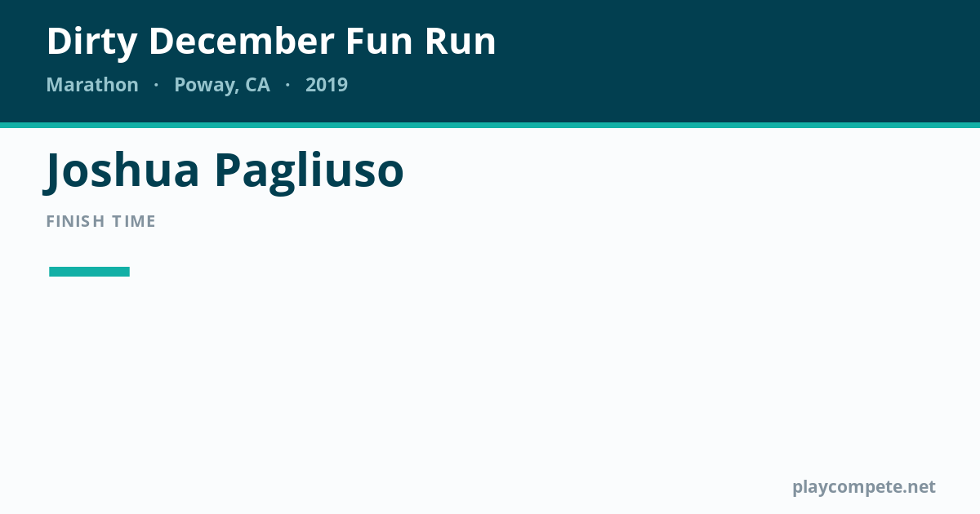Click the first name Joshua
Image resolution: width=980 pixels, height=514 pixels.
pos(122,171)
